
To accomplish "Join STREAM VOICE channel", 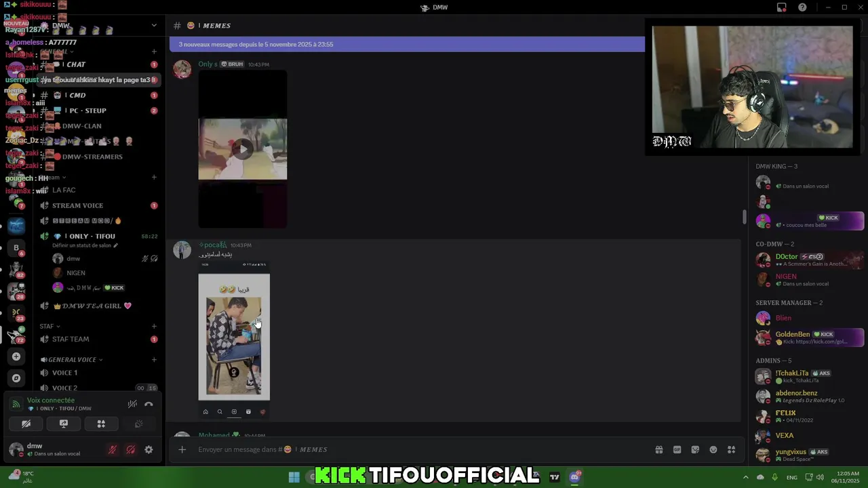I will [x=99, y=205].
